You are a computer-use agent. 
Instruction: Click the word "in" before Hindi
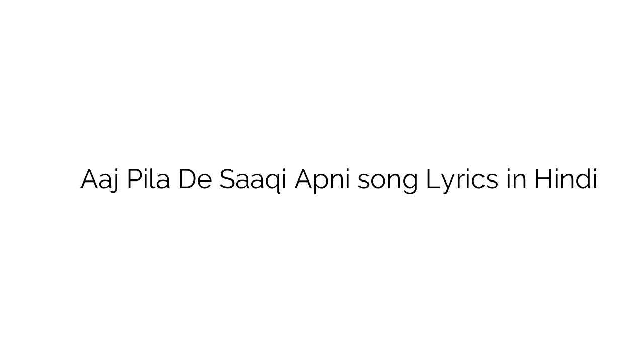click(516, 179)
